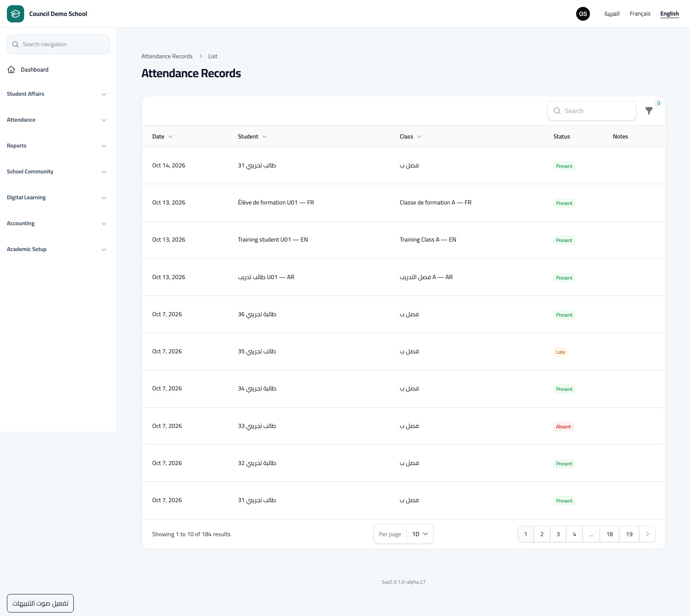Open Attendance Records breadcrumb link
The height and width of the screenshot is (616, 690).
[x=167, y=56]
